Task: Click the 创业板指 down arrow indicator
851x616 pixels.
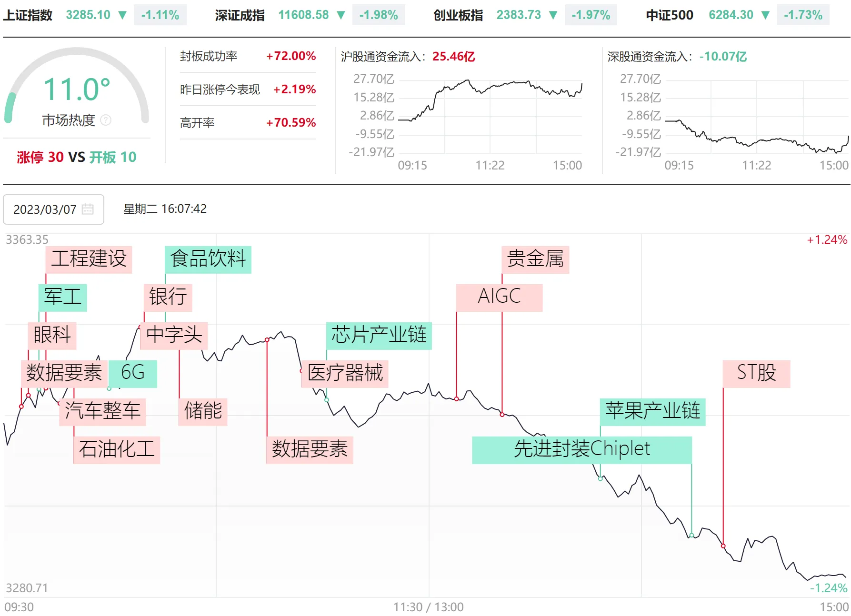Action: pyautogui.click(x=553, y=15)
